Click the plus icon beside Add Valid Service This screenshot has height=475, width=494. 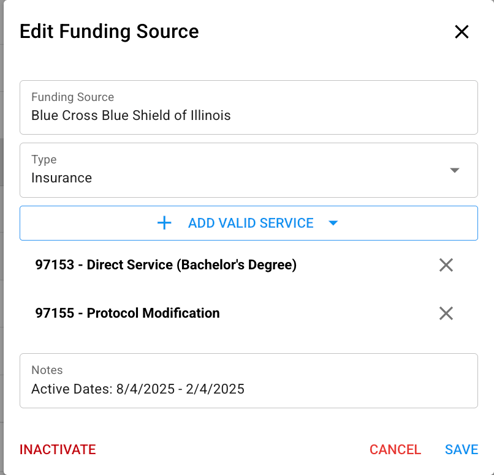164,223
